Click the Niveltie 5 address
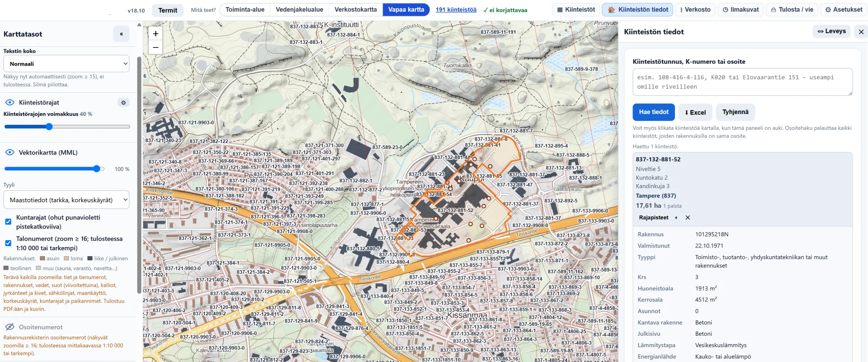Screen dimensions: 868x362 (x=648, y=169)
